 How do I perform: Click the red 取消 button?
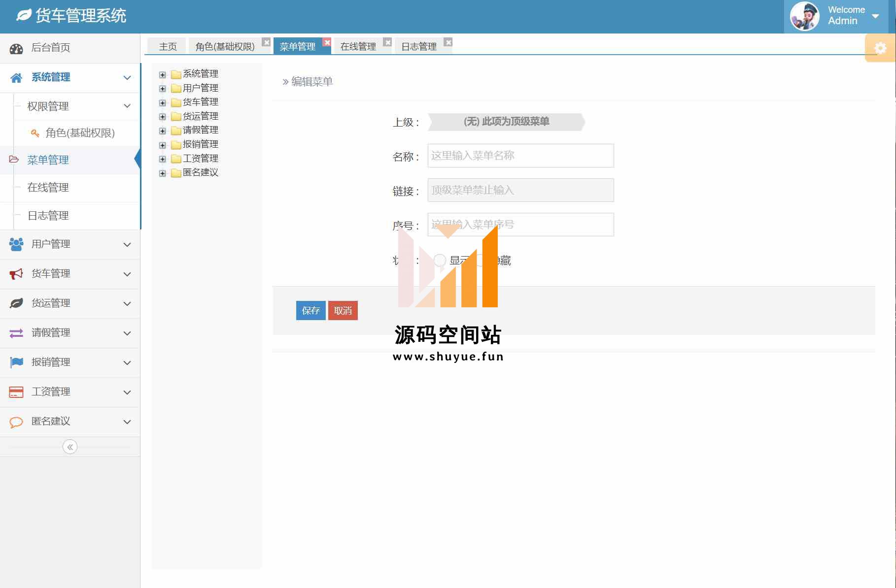pyautogui.click(x=343, y=311)
